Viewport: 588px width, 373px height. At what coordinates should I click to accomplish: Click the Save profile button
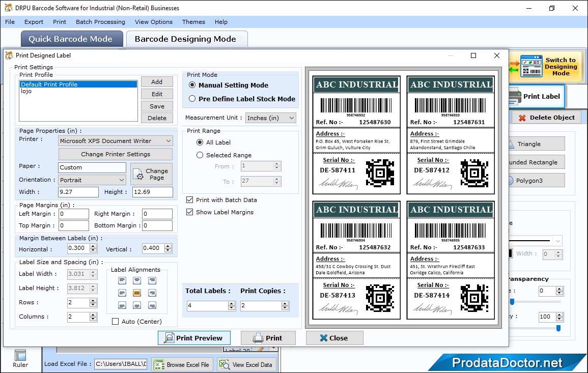157,106
